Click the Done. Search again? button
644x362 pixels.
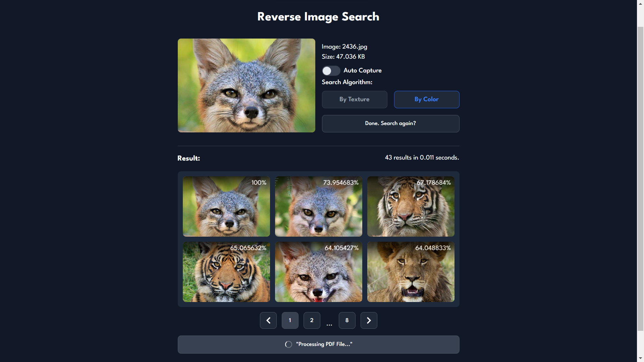click(390, 123)
